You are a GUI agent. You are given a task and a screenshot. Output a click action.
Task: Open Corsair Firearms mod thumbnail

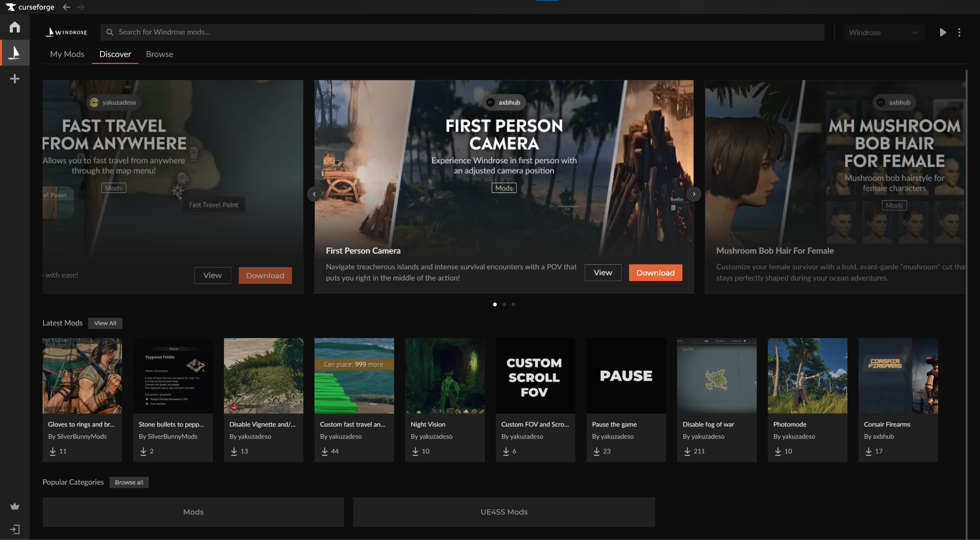pos(898,376)
